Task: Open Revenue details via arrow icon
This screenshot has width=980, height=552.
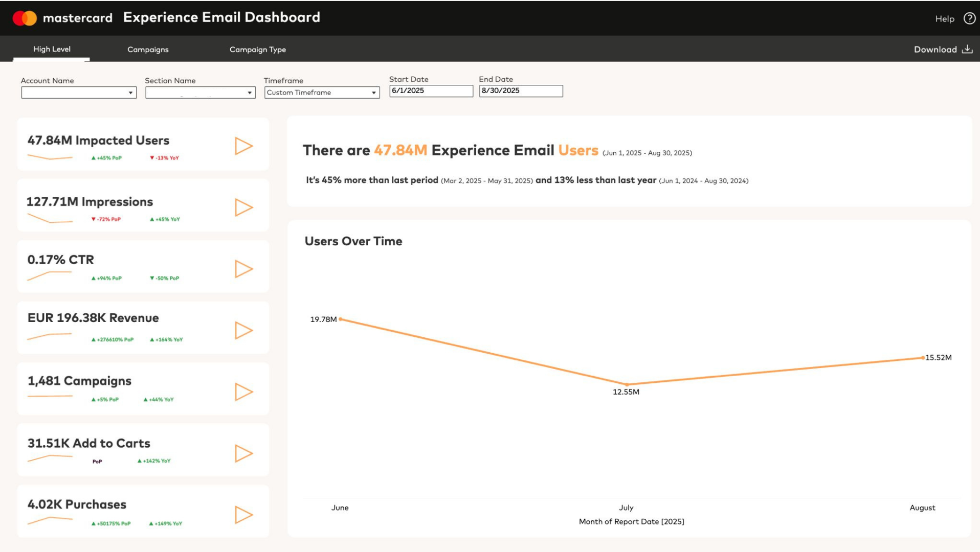Action: (244, 330)
